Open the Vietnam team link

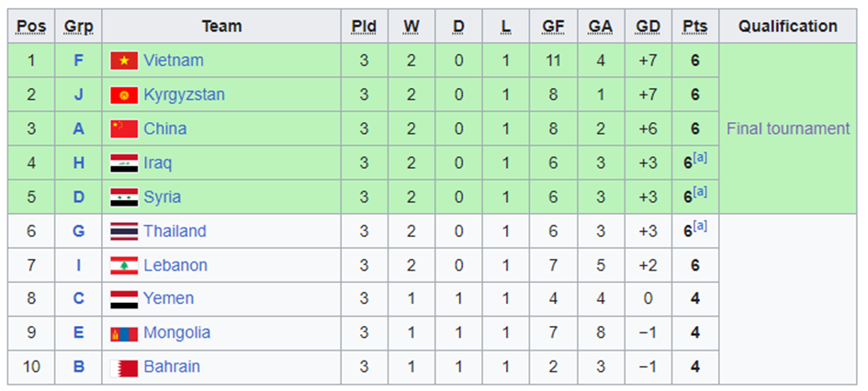pyautogui.click(x=174, y=61)
